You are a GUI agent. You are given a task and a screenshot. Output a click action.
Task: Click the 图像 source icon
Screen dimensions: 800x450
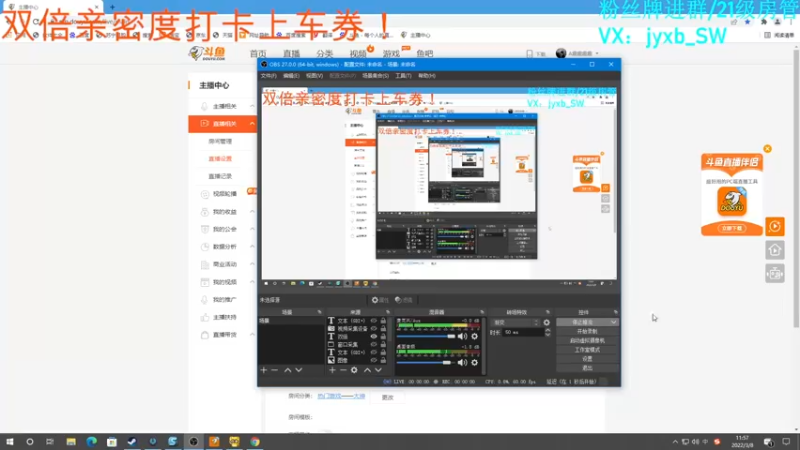coord(331,360)
